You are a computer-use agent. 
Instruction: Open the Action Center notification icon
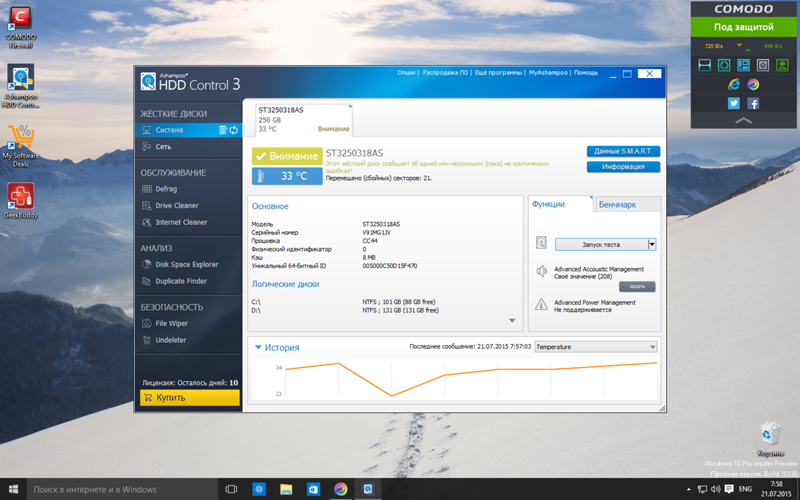tap(729, 489)
